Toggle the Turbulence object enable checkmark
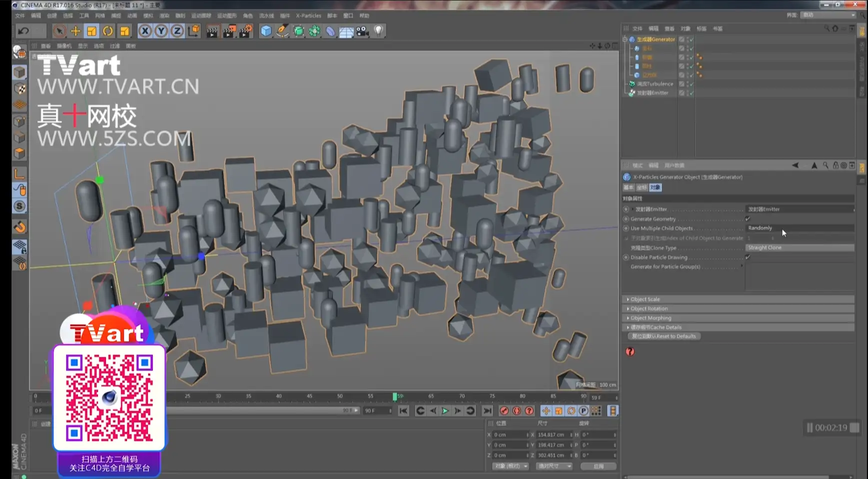 pyautogui.click(x=692, y=84)
